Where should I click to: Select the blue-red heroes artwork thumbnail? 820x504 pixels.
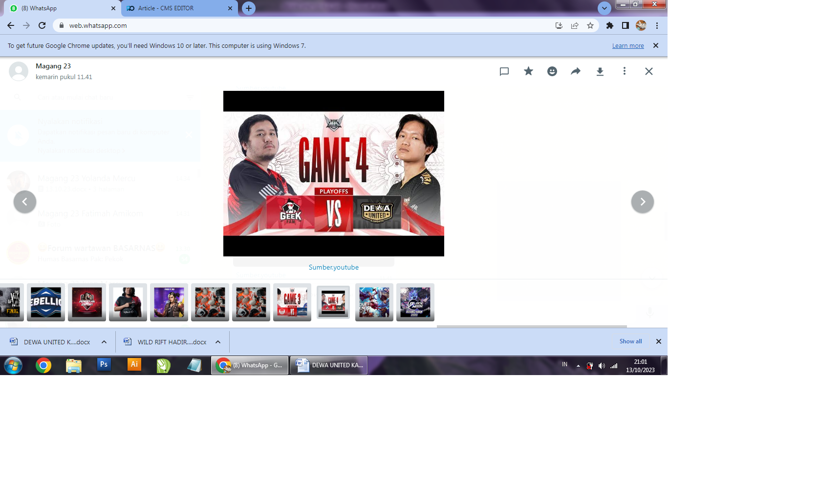(x=374, y=302)
